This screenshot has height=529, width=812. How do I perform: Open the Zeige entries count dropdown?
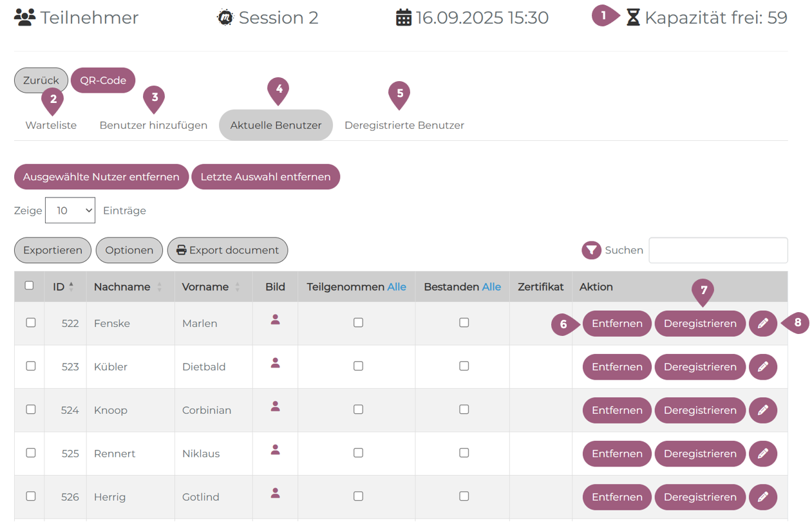click(70, 210)
